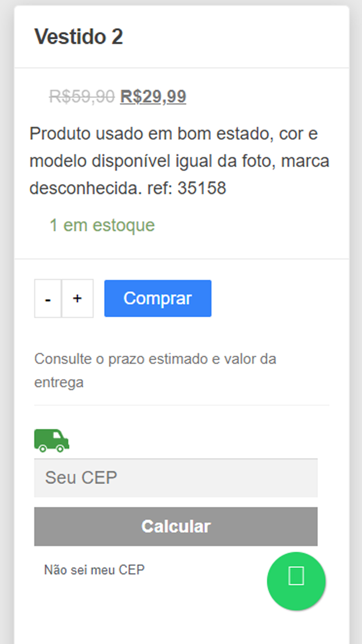This screenshot has width=362, height=644.
Task: Click the white icon inside the green circle
Action: pyautogui.click(x=296, y=575)
